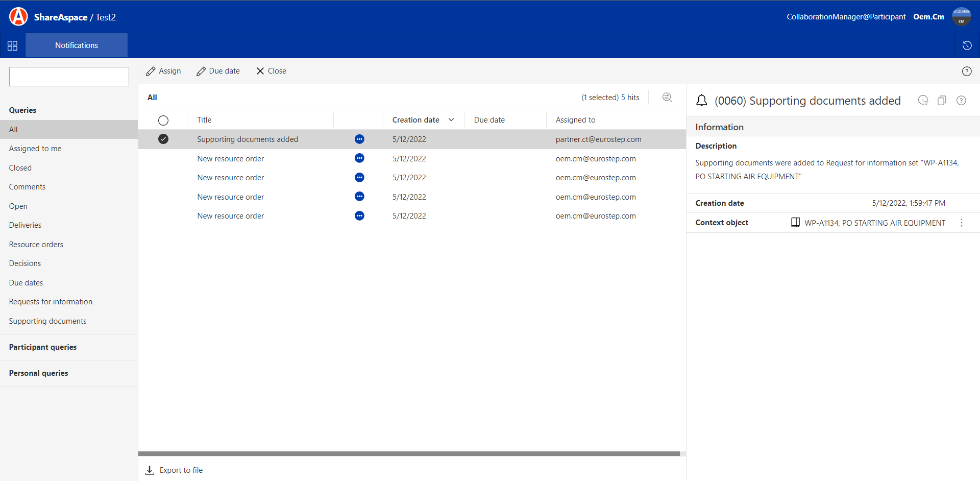Expand the Participant queries section
The width and height of the screenshot is (980, 481).
[43, 347]
